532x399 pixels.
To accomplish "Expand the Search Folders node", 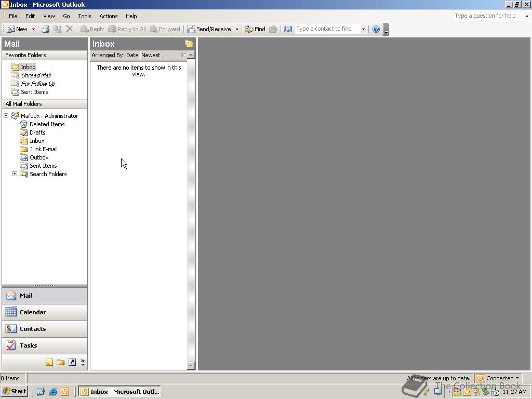I will (15, 174).
